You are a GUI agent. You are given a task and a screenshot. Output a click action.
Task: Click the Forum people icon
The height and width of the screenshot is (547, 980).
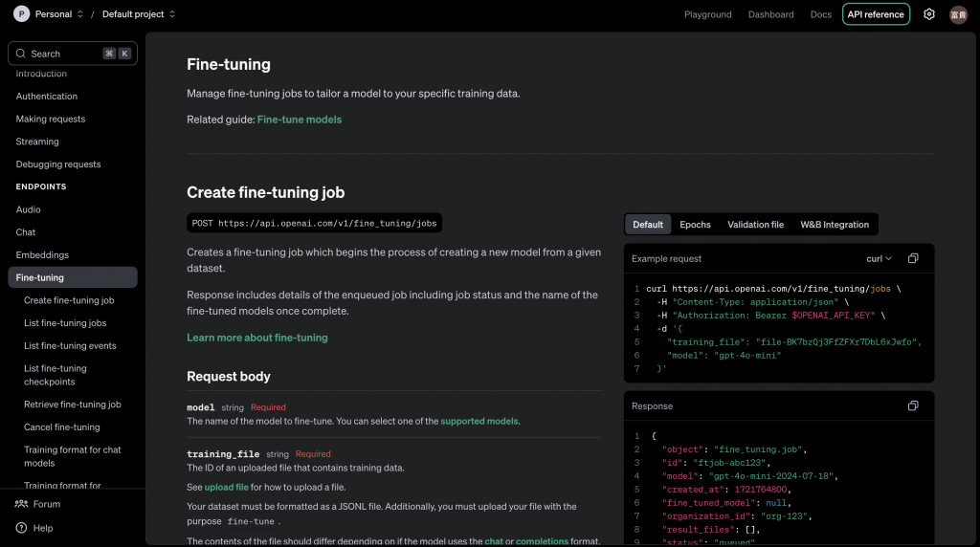coord(21,504)
